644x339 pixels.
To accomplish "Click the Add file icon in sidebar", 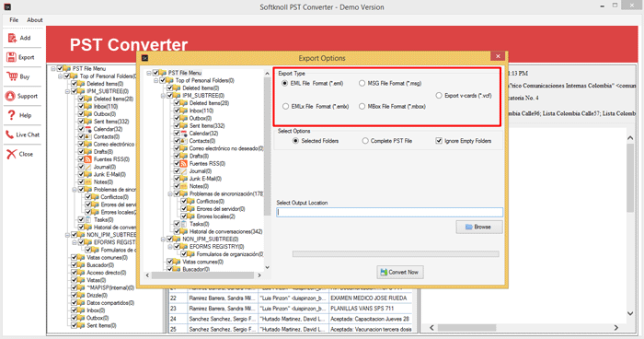I will pos(12,38).
